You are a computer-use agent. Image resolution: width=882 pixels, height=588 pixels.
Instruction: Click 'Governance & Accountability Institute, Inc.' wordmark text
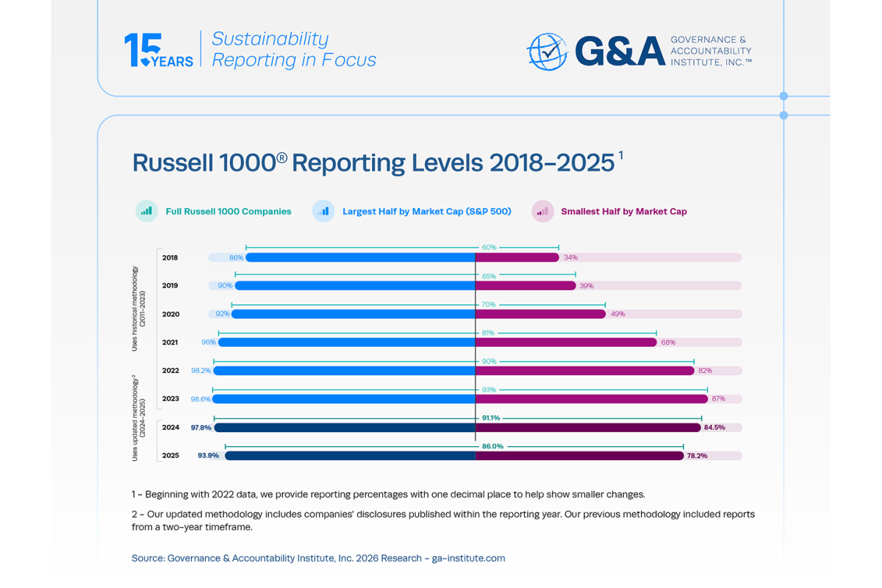(x=711, y=51)
